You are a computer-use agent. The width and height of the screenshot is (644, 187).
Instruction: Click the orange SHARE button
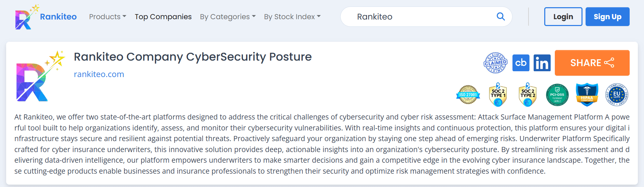pyautogui.click(x=592, y=63)
